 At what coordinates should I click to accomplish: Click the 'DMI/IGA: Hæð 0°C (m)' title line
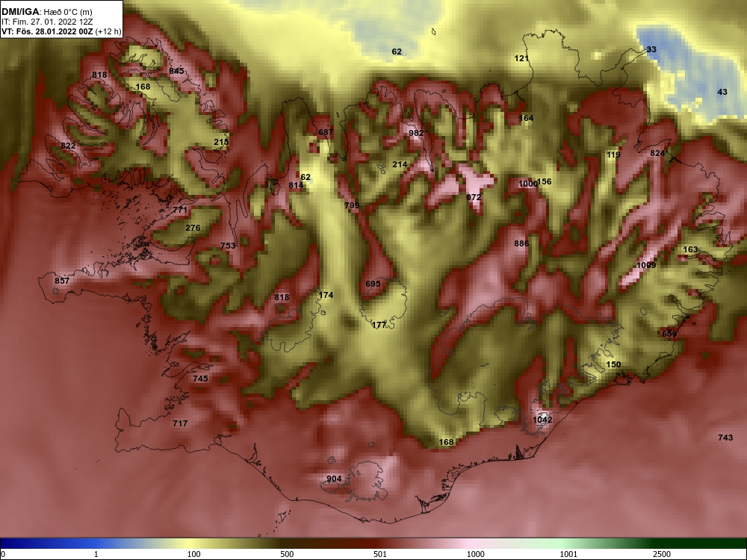click(x=46, y=12)
